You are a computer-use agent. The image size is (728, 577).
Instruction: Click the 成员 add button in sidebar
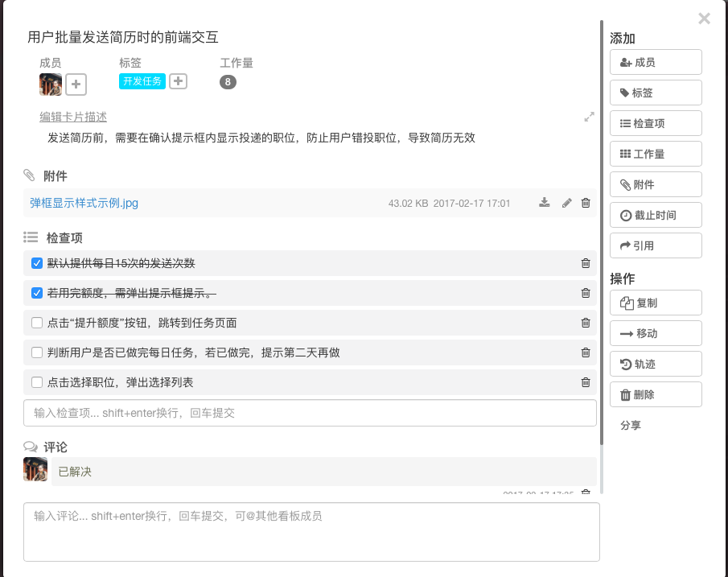(656, 62)
